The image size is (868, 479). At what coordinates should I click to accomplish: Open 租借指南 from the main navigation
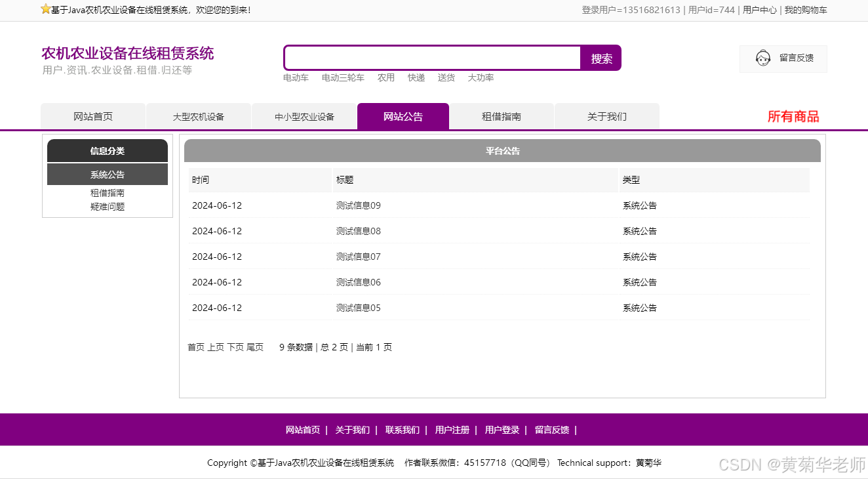coord(502,116)
